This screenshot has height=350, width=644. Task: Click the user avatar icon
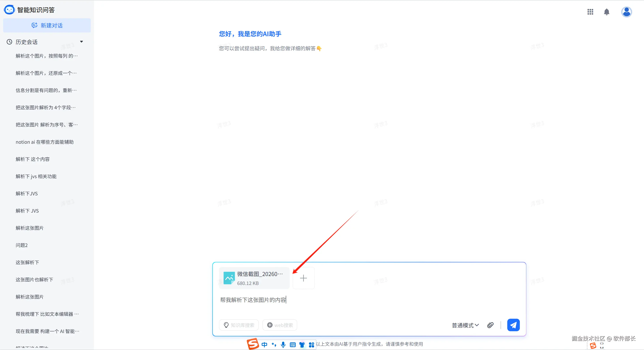point(627,12)
